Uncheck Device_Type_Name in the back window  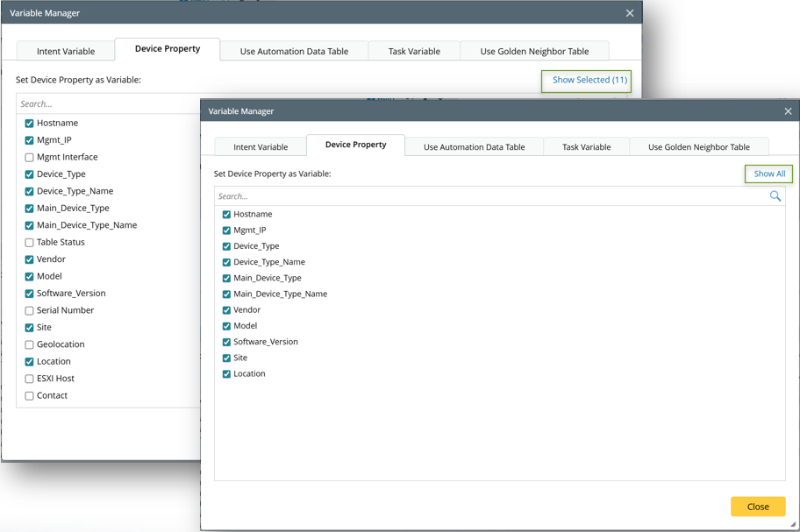29,192
